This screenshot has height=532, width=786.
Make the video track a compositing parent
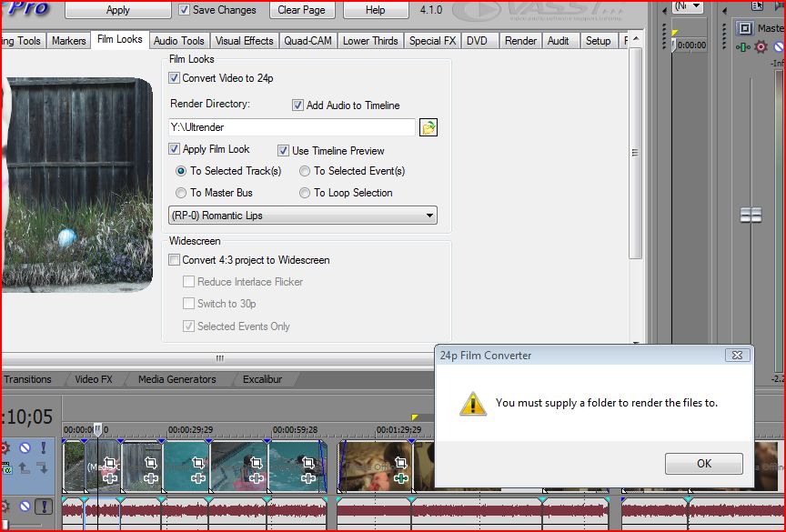coord(24,468)
